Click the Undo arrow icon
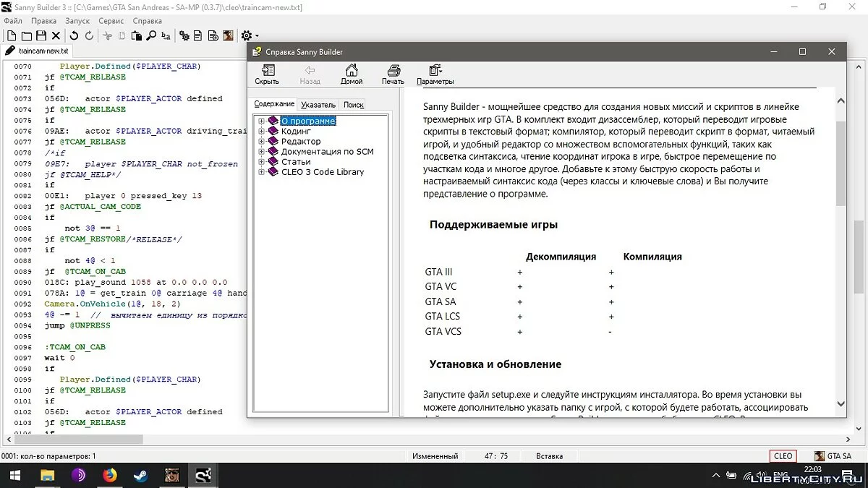Image resolution: width=868 pixels, height=488 pixels. pyautogui.click(x=74, y=35)
